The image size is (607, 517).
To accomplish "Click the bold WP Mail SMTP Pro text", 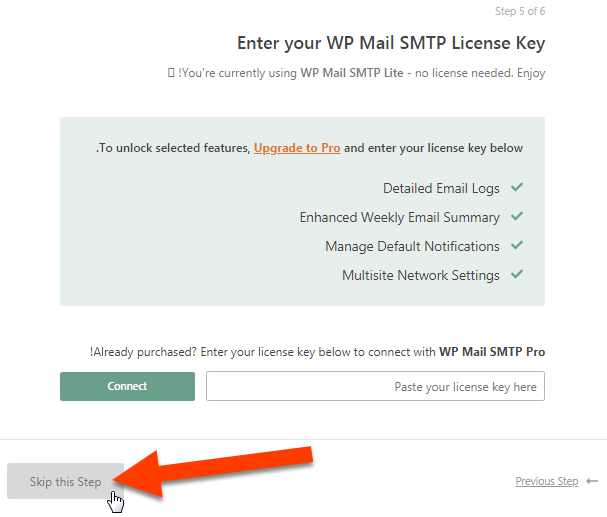I will 492,352.
